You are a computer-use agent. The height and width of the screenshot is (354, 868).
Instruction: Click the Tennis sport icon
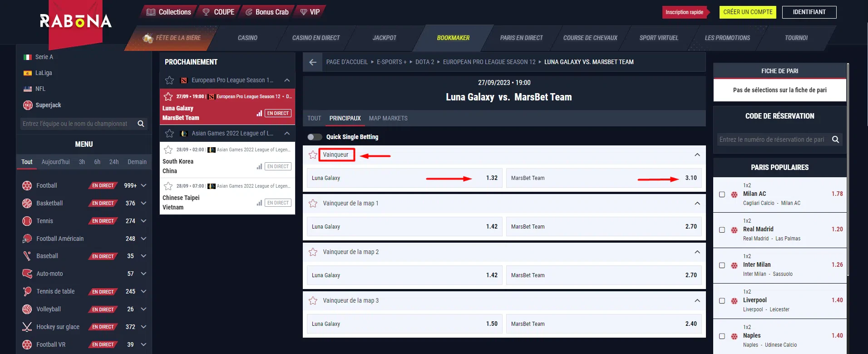coord(27,221)
